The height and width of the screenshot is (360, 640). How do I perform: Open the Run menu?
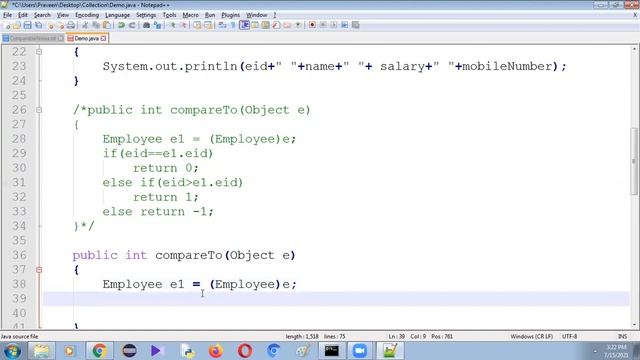coord(210,15)
